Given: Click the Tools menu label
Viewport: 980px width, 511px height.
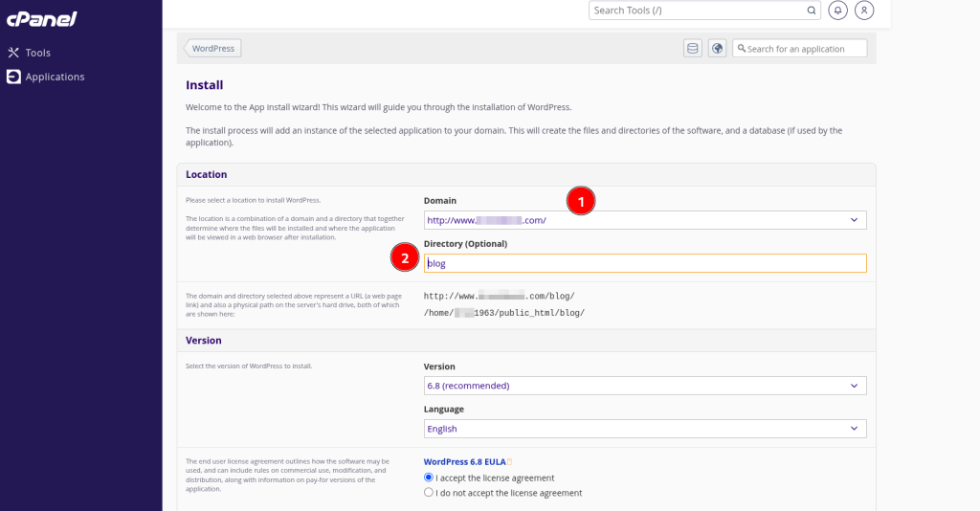Looking at the screenshot, I should pos(38,53).
